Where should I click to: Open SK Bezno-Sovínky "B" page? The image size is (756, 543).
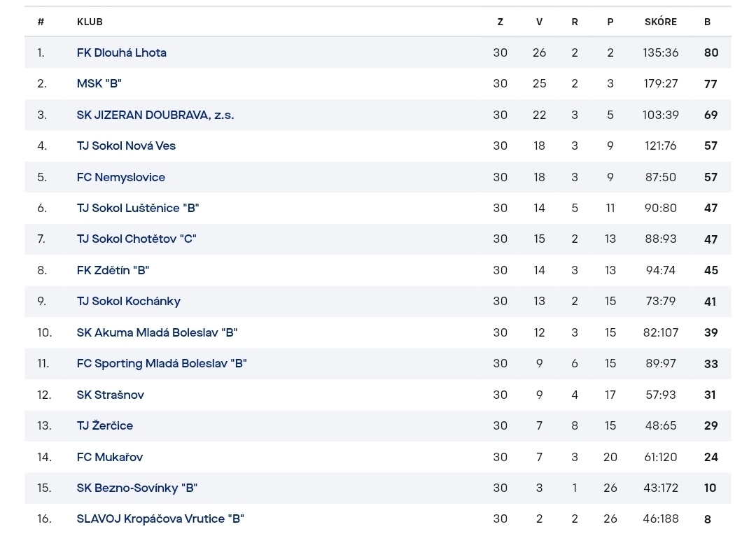point(137,488)
